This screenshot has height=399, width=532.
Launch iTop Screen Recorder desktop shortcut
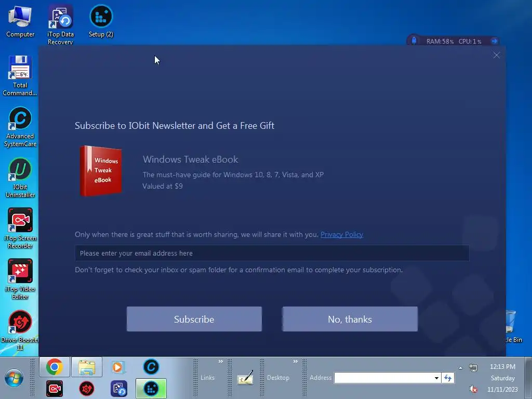[20, 229]
